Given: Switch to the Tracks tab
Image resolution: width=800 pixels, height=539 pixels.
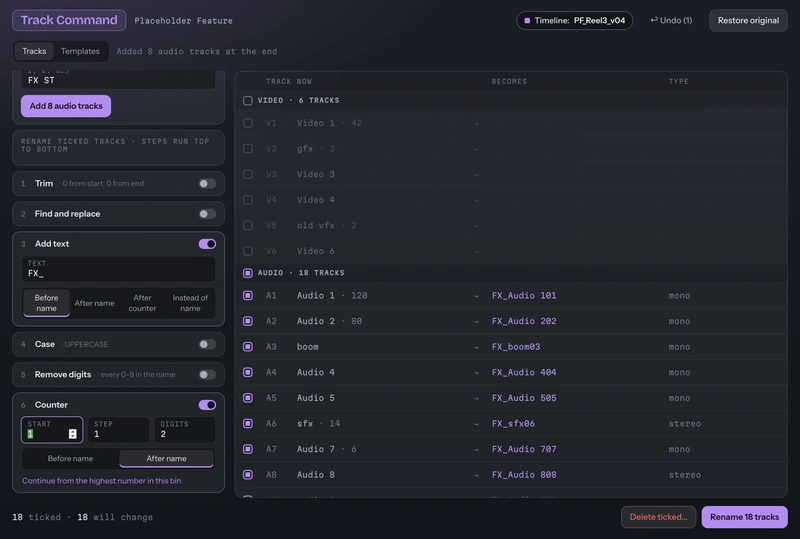Looking at the screenshot, I should pyautogui.click(x=34, y=51).
